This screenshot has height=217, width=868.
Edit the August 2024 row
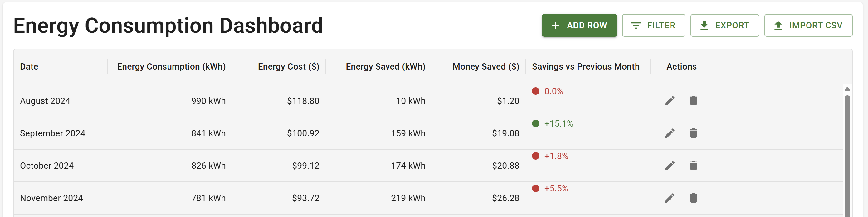coord(670,100)
